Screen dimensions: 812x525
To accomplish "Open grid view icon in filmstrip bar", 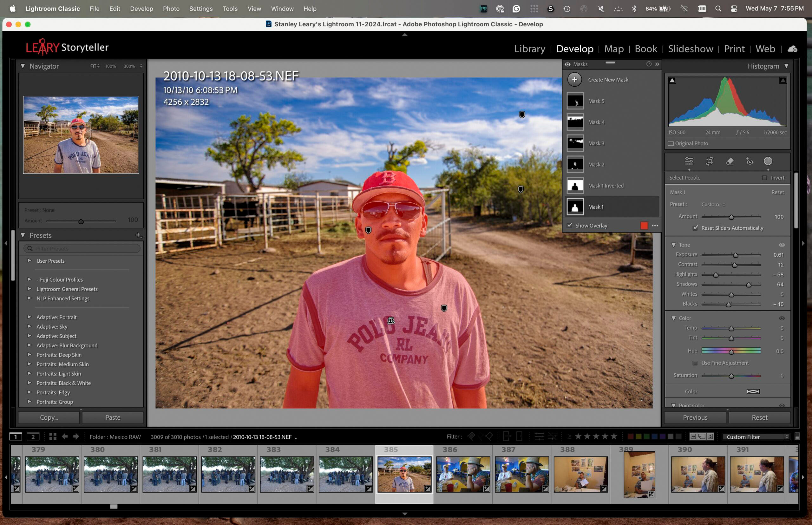I will coord(53,437).
